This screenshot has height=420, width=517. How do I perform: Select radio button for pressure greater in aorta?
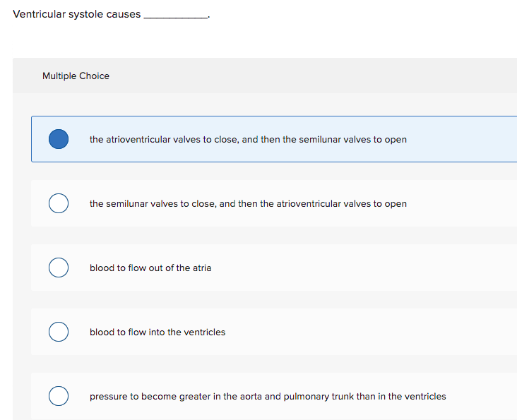(x=59, y=396)
